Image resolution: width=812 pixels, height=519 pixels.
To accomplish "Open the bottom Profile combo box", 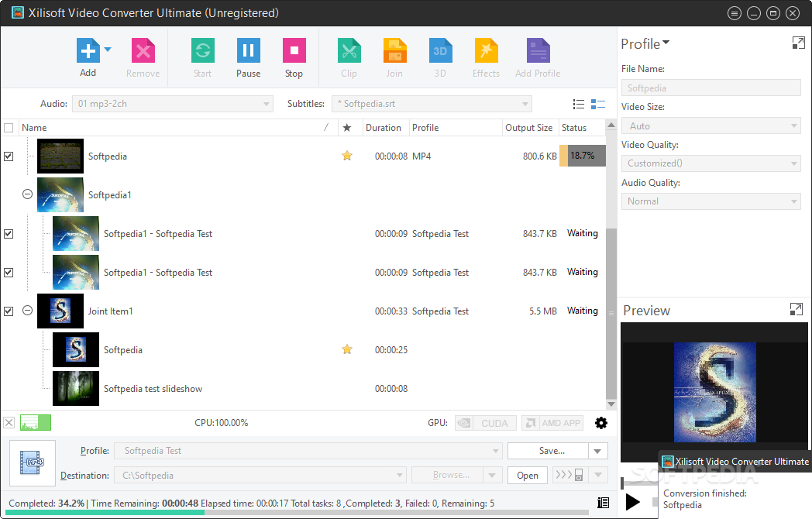I will (x=308, y=451).
